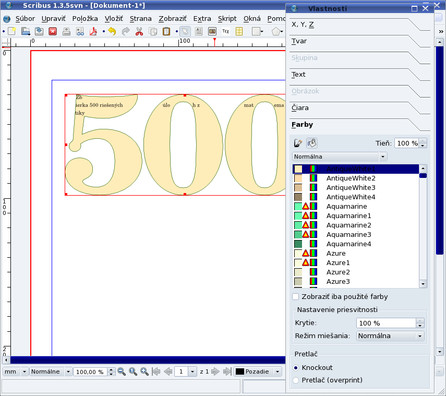The image size is (446, 396).
Task: Edit line color with the pen icon
Action: (298, 143)
